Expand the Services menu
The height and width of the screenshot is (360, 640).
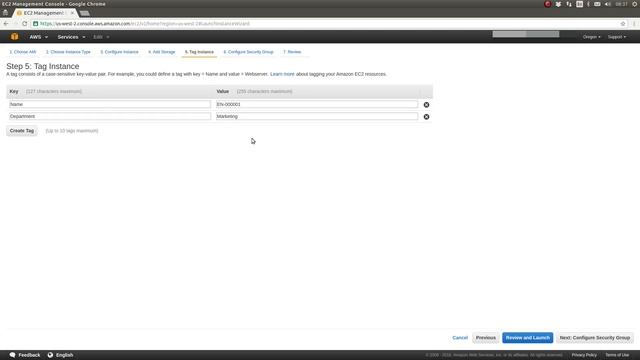71,37
